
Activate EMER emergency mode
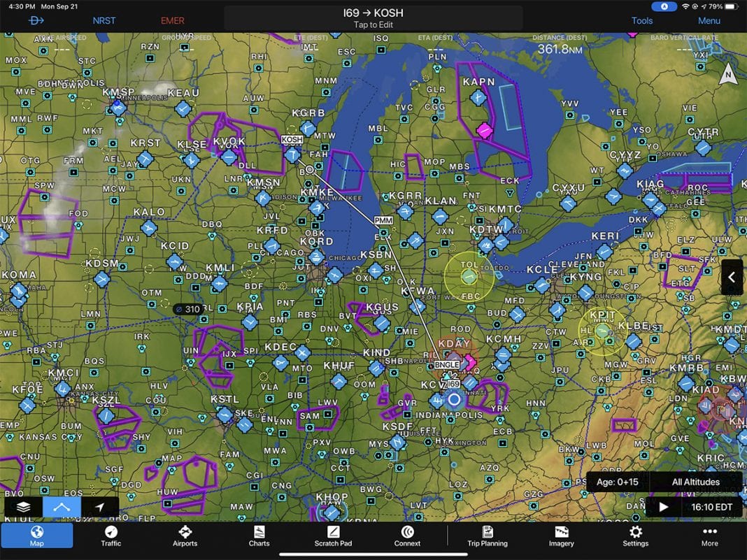172,20
